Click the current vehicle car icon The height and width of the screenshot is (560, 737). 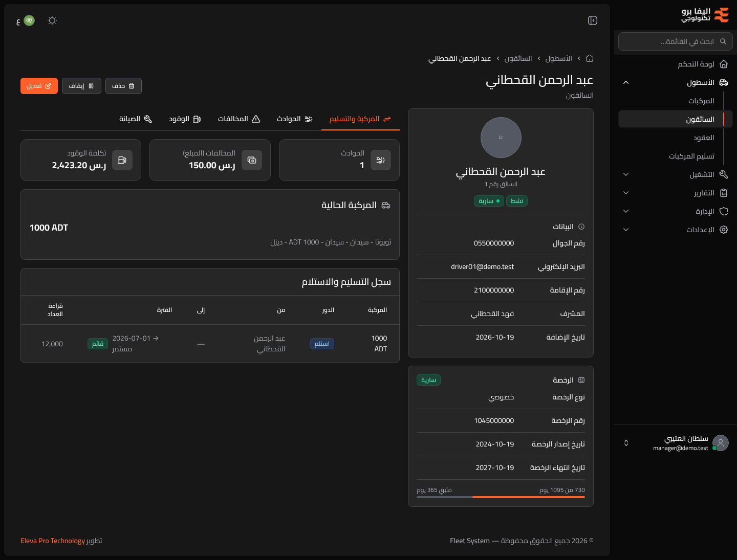[386, 205]
